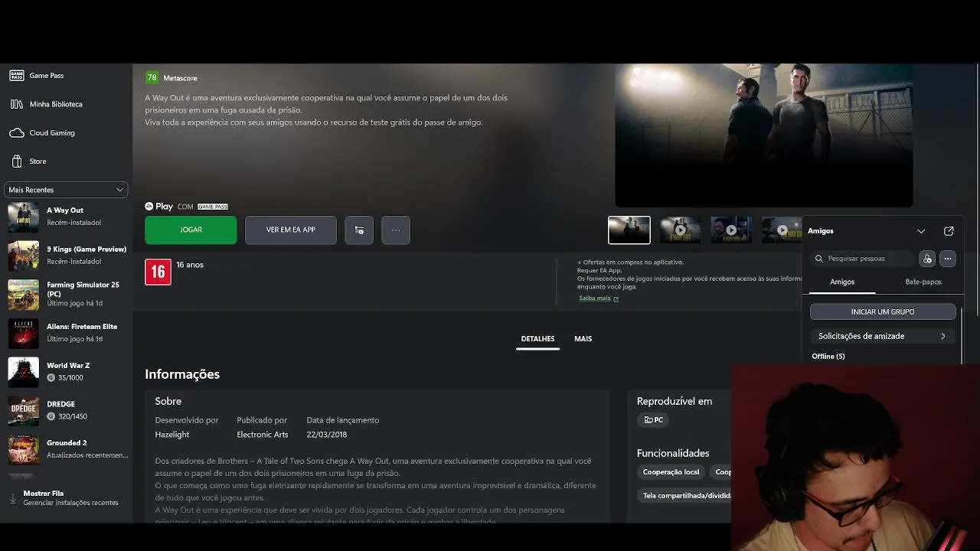
Task: Pop out the Amigos panel window
Action: pyautogui.click(x=949, y=231)
